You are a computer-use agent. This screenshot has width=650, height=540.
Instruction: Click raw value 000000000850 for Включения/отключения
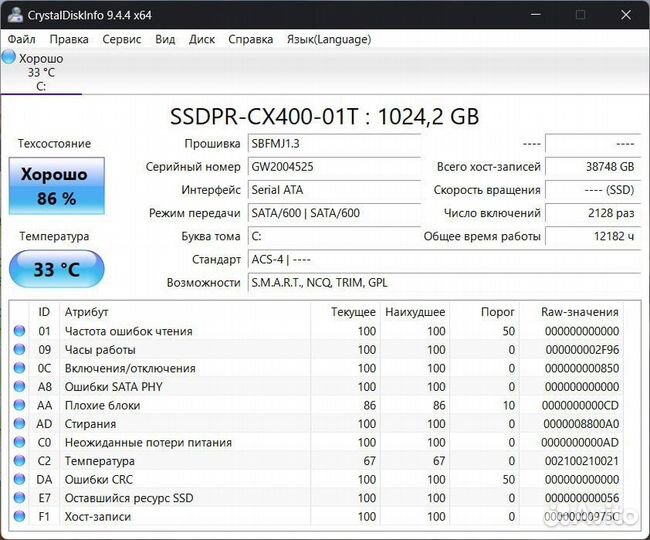pyautogui.click(x=582, y=368)
